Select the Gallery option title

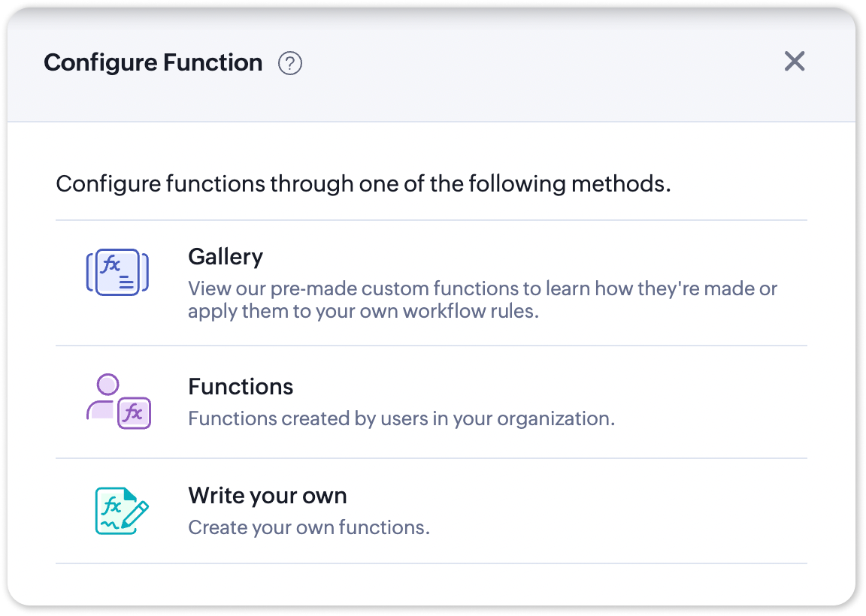[226, 257]
